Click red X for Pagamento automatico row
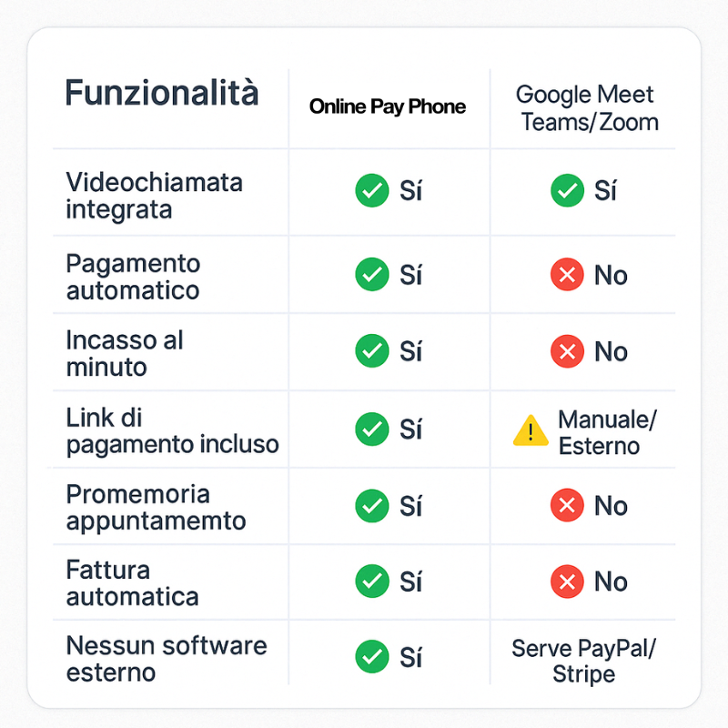728x728 pixels. 567,275
